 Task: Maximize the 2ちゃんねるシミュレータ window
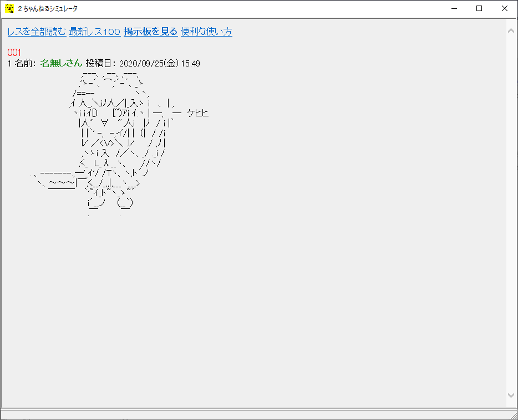479,8
